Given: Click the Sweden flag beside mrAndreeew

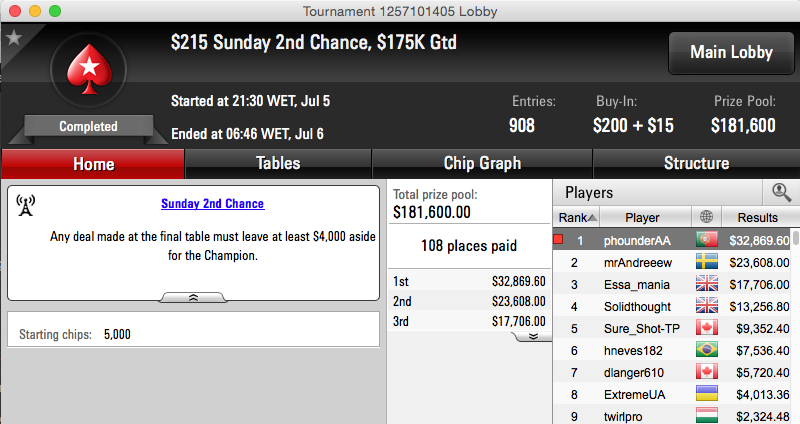Looking at the screenshot, I should [x=707, y=262].
